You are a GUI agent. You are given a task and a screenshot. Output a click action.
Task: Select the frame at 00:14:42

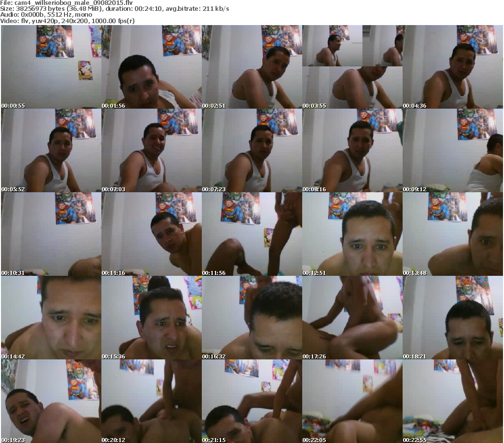(51, 318)
